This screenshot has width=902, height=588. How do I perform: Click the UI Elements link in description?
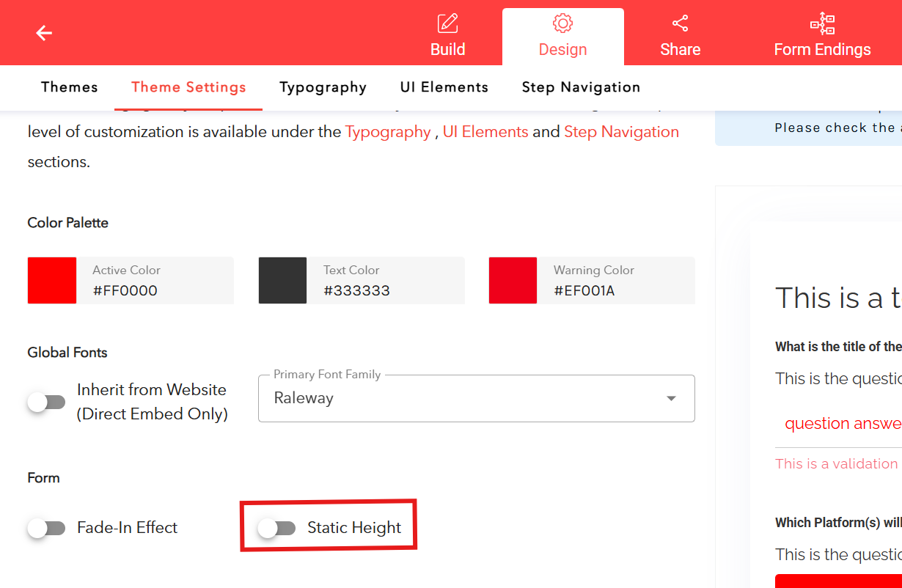[485, 132]
